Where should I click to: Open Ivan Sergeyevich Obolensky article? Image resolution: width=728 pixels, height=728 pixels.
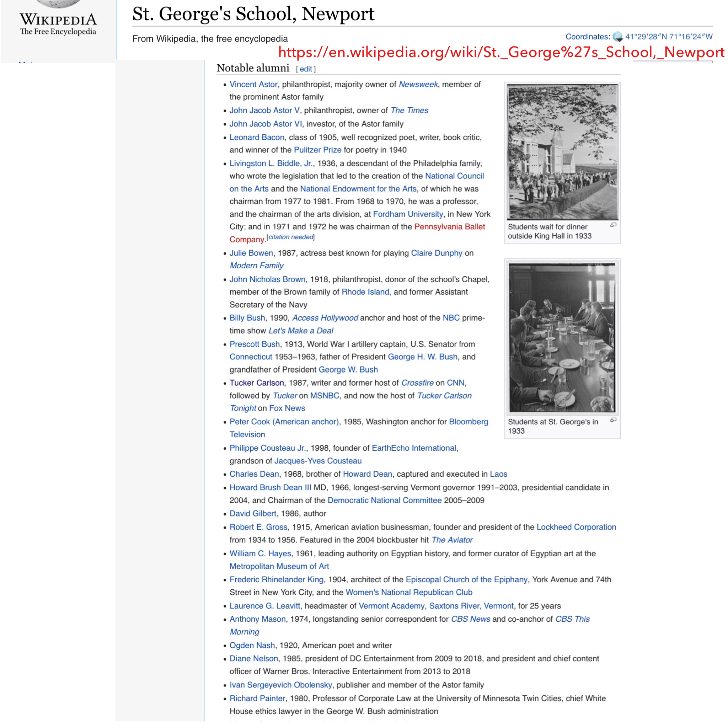(x=281, y=685)
